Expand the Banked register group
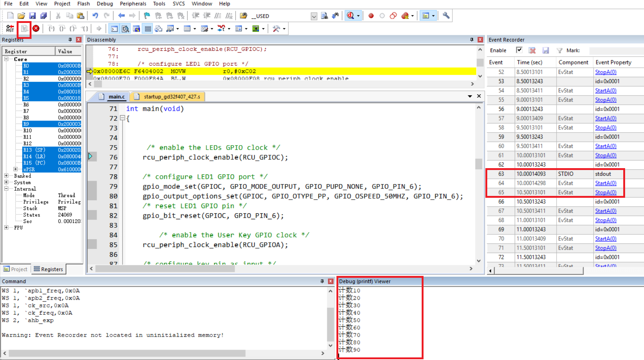Screen dimensions: 644x360 coord(6,176)
